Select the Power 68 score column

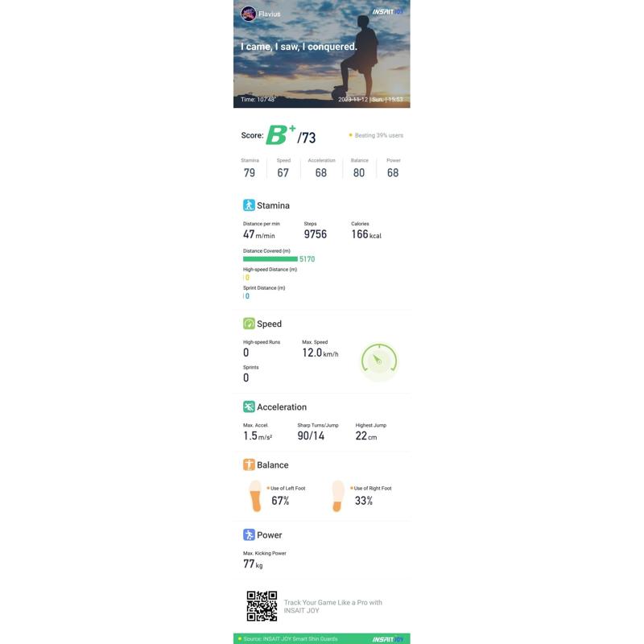[393, 168]
